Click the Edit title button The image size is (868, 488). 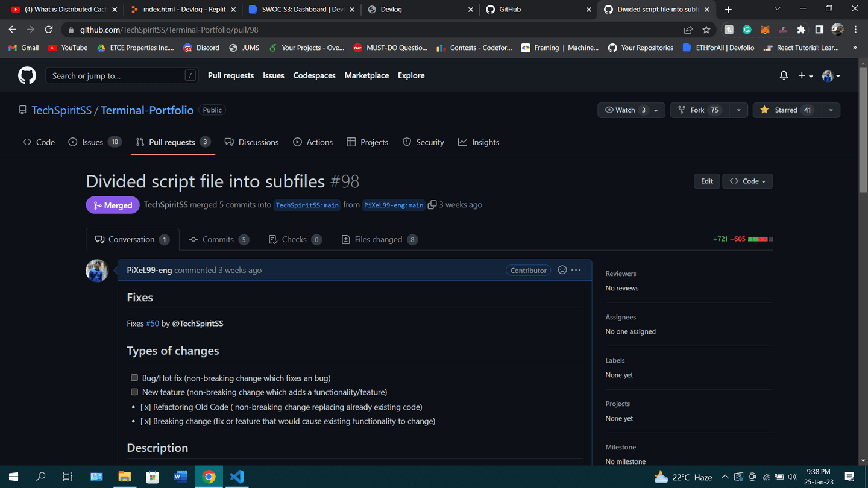(x=707, y=181)
